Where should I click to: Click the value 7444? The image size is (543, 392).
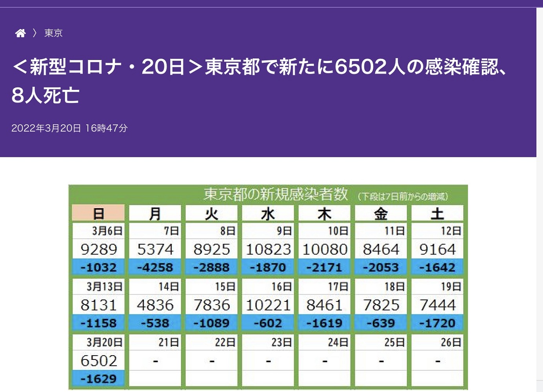pyautogui.click(x=437, y=305)
